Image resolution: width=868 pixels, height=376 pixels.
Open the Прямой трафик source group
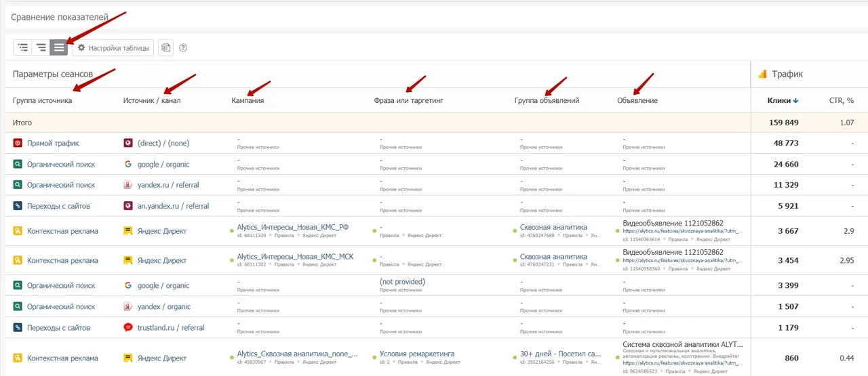coord(53,143)
